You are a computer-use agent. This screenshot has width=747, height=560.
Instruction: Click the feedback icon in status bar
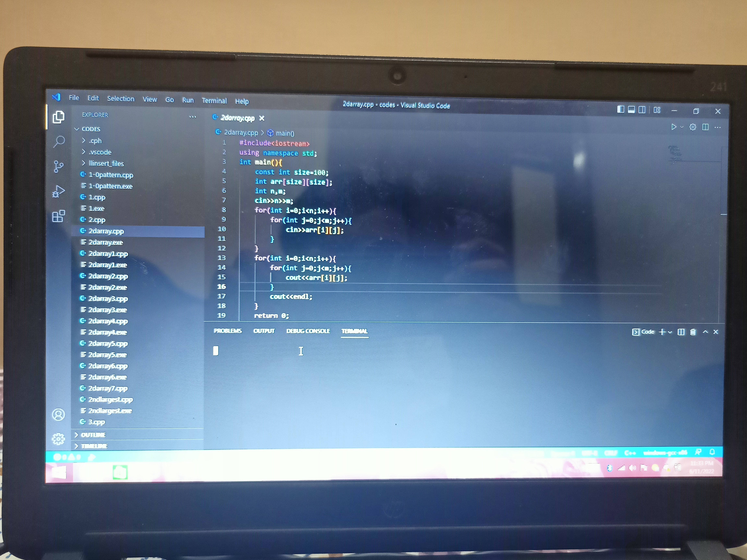tap(698, 452)
